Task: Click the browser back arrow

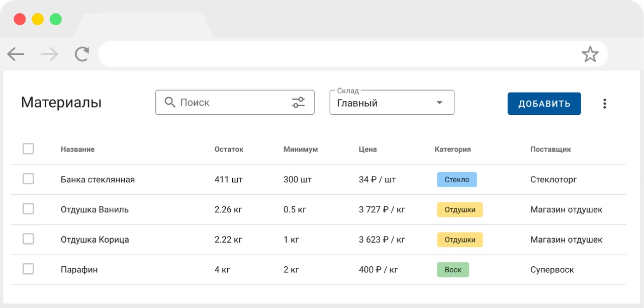Action: tap(16, 54)
